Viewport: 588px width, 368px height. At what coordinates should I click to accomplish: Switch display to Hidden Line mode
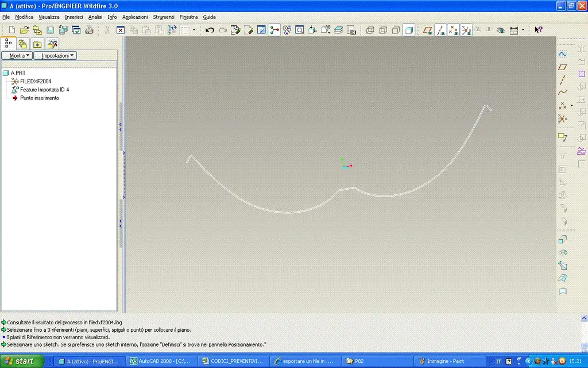(x=383, y=30)
